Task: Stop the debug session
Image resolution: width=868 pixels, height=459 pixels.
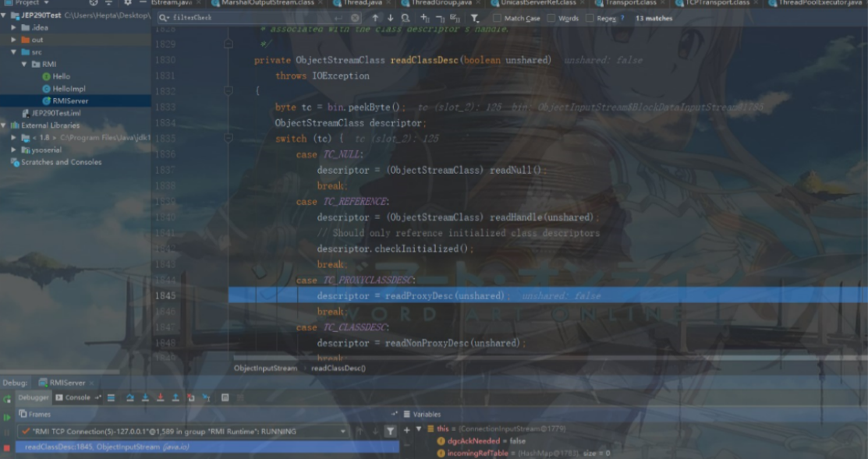Action: click(x=7, y=447)
